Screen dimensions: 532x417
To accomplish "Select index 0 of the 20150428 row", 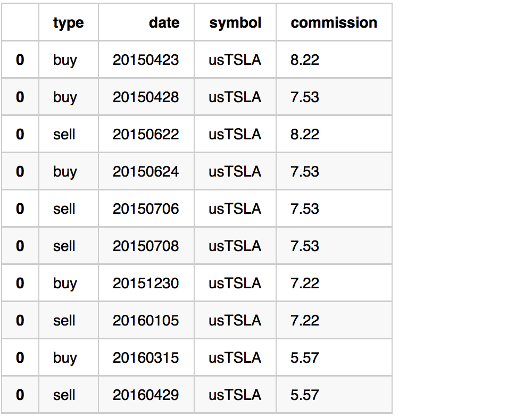I will coord(20,97).
